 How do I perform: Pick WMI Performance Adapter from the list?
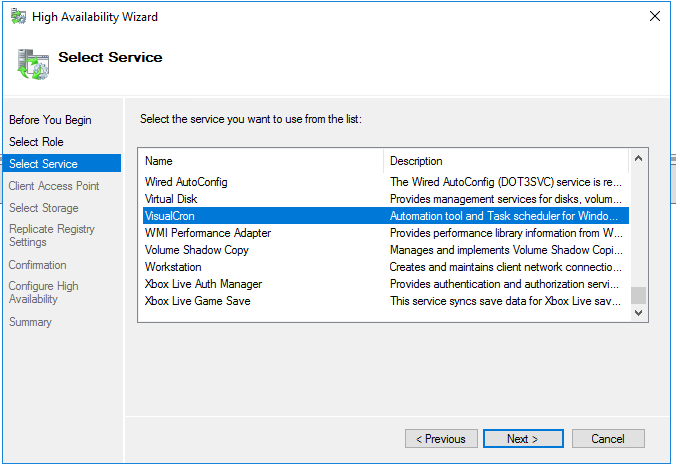click(207, 233)
